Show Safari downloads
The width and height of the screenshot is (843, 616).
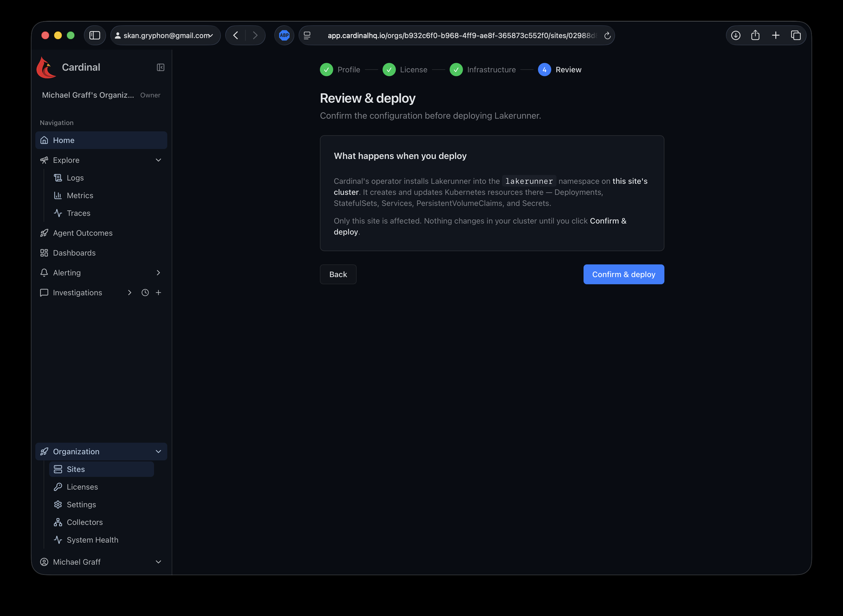click(736, 35)
